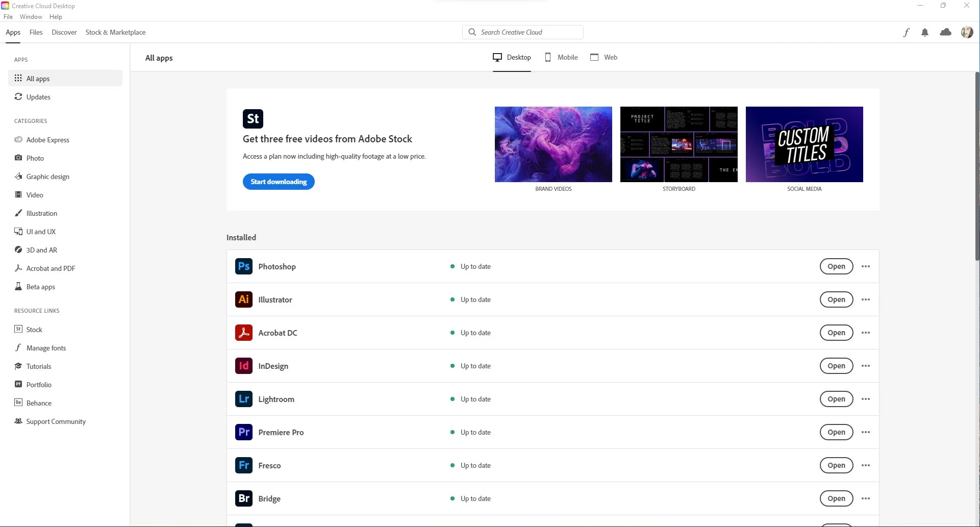Viewport: 980px width, 527px height.
Task: Open Lightroom with its Open button
Action: click(836, 399)
